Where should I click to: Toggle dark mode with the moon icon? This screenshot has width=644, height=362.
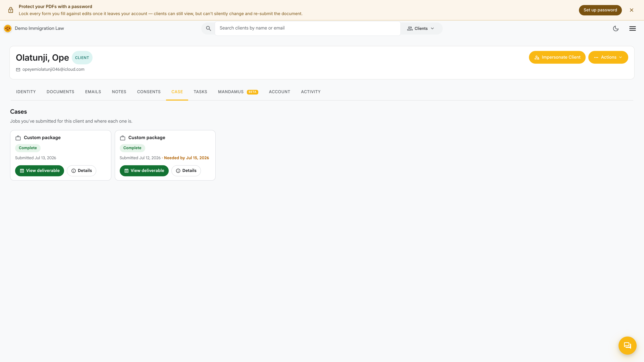coord(616,28)
